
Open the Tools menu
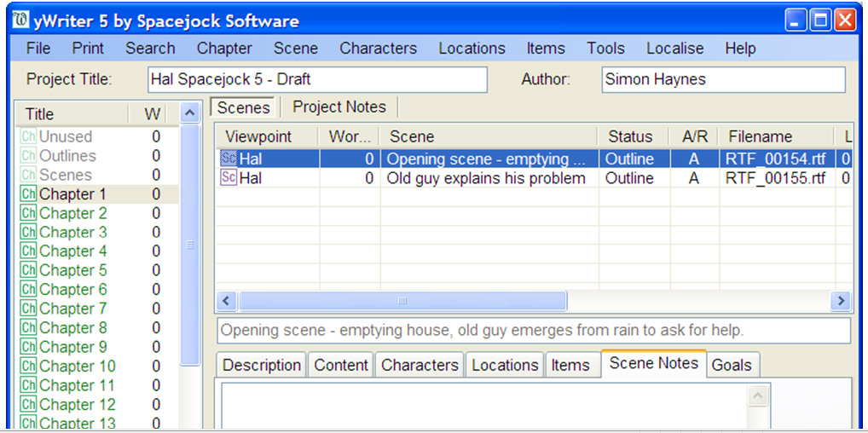[605, 49]
